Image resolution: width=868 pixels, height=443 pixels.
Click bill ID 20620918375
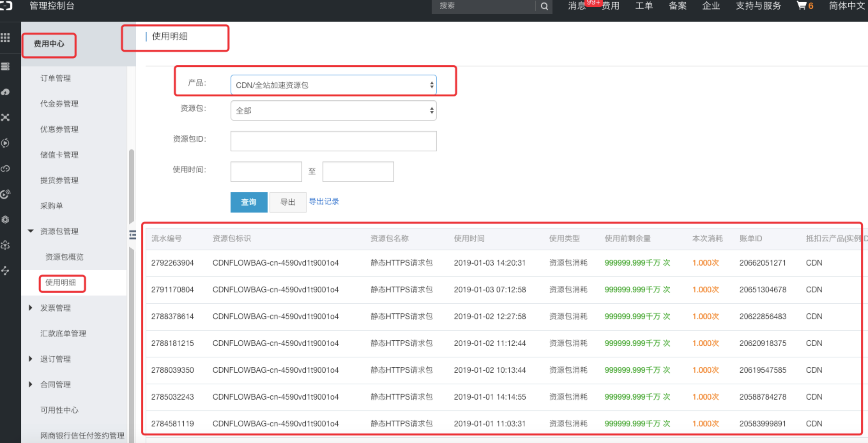point(763,343)
